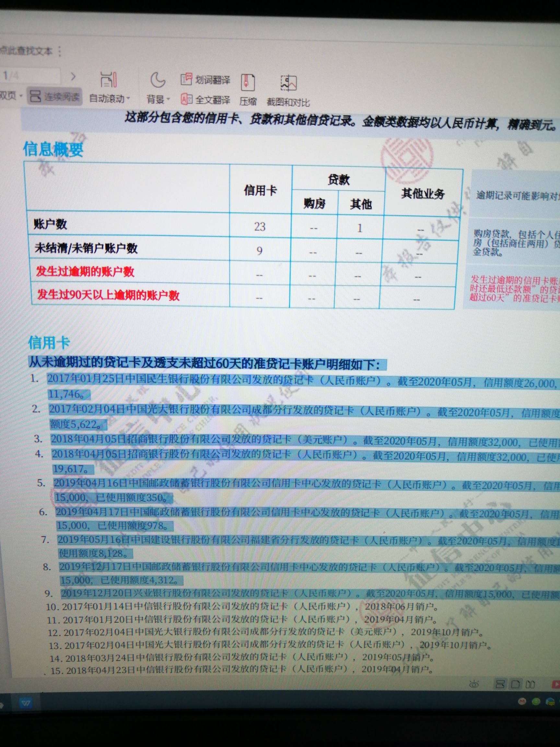Expand the 自动滚动 dropdown arrow
560x747 pixels.
pyautogui.click(x=128, y=99)
